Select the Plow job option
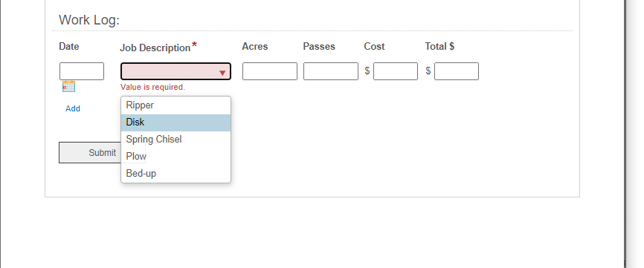This screenshot has width=644, height=268. (176, 157)
